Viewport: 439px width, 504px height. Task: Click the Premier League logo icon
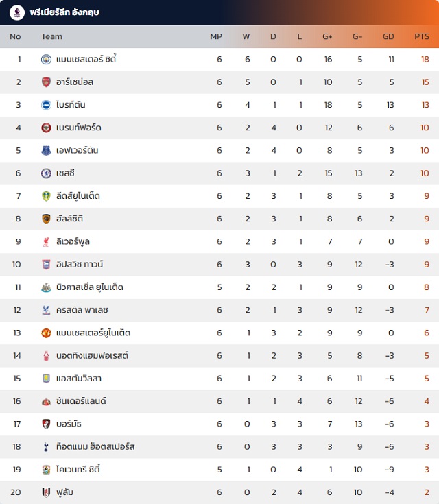click(17, 12)
